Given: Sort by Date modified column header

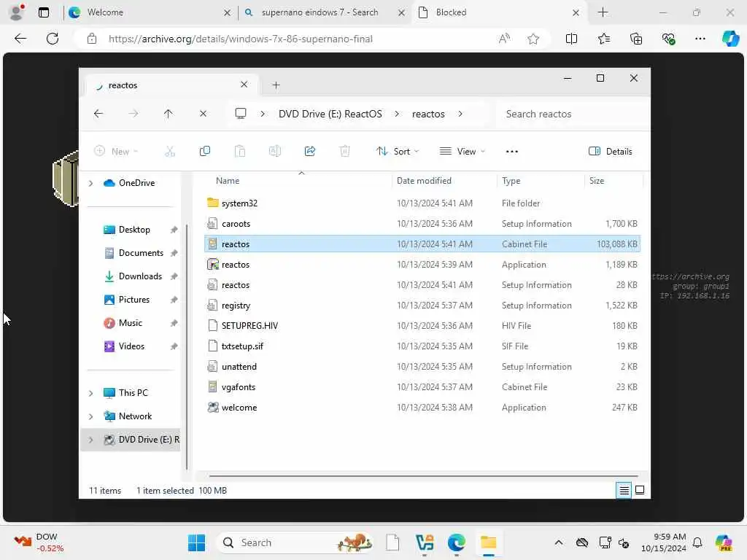Looking at the screenshot, I should [424, 181].
